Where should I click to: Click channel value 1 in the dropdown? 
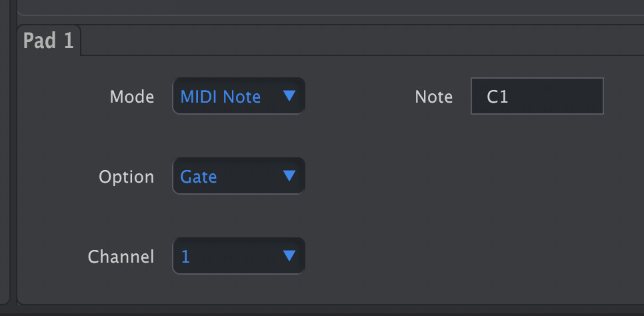click(x=185, y=257)
